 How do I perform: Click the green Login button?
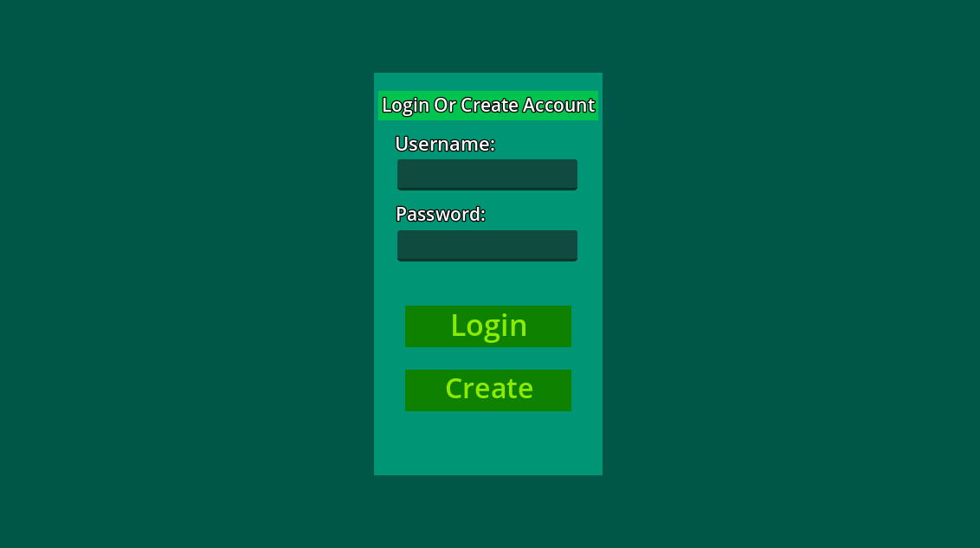pyautogui.click(x=488, y=326)
